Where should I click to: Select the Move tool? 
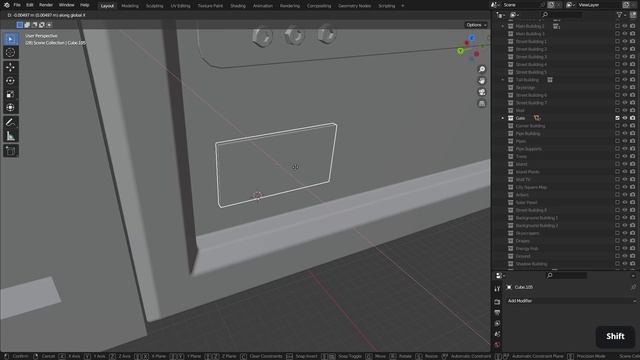coord(11,67)
